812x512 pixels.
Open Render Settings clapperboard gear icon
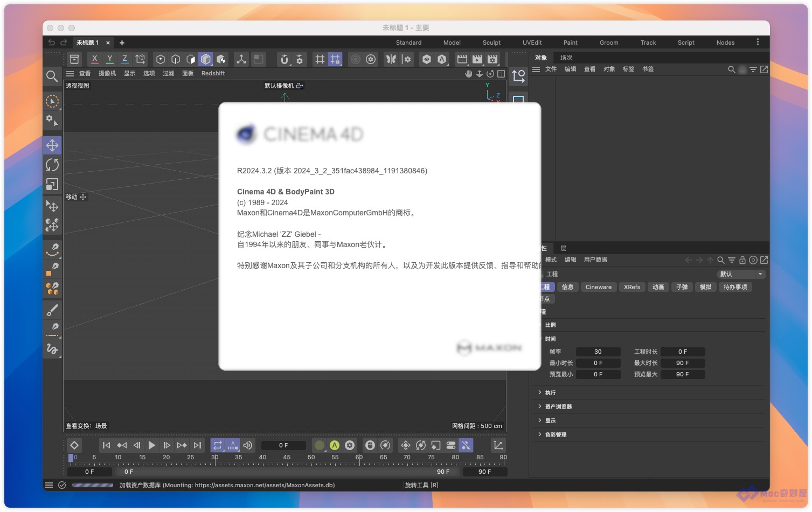[x=492, y=59]
